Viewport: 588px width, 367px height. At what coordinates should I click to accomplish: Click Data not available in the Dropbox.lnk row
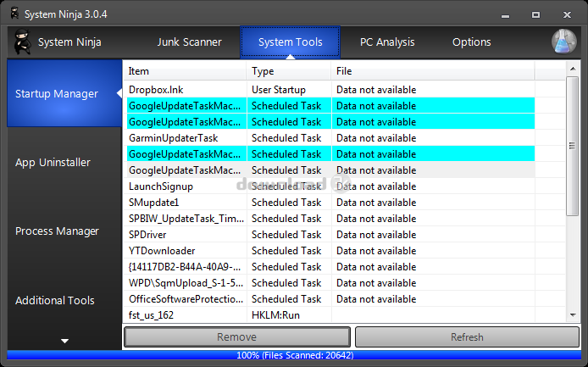(376, 90)
